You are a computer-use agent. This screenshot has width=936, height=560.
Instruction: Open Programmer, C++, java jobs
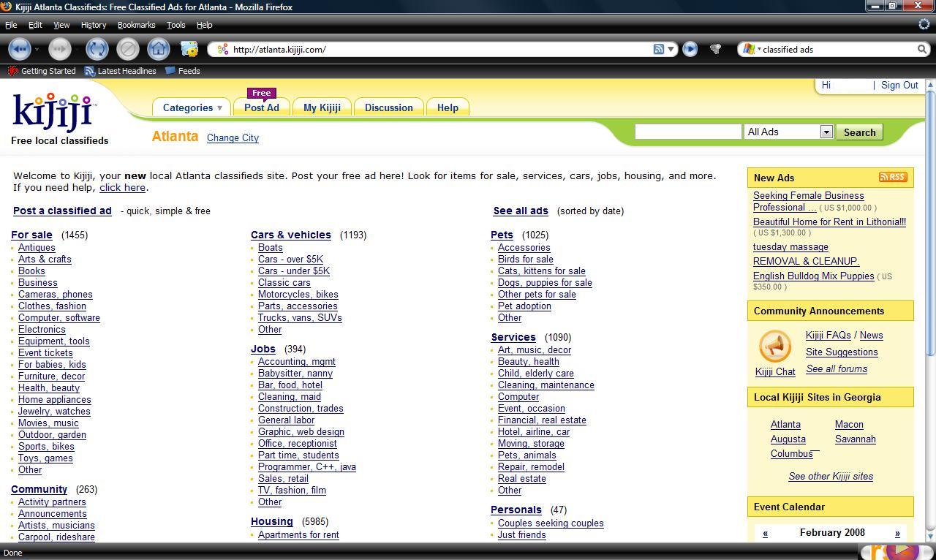tap(307, 466)
